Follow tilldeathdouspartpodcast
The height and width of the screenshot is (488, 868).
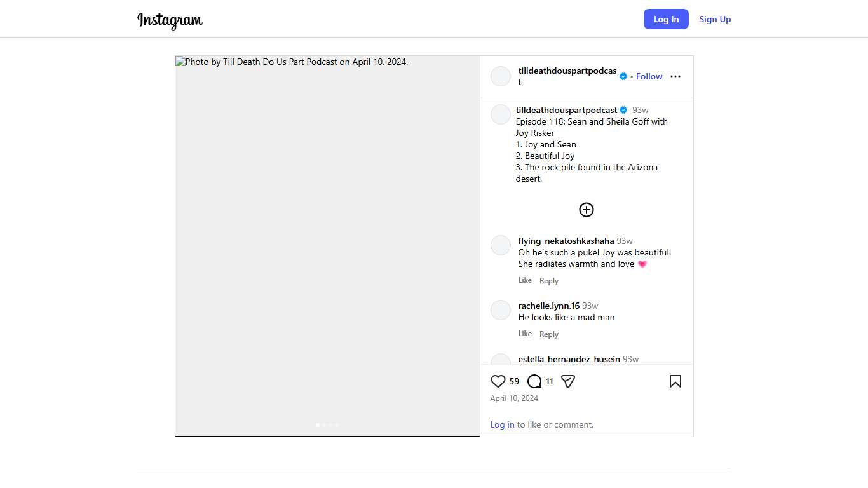tap(649, 76)
